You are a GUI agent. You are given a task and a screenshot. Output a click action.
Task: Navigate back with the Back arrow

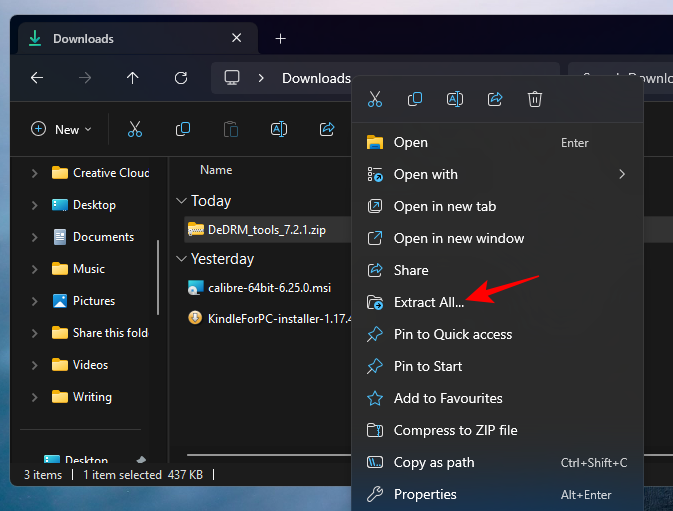click(x=37, y=78)
